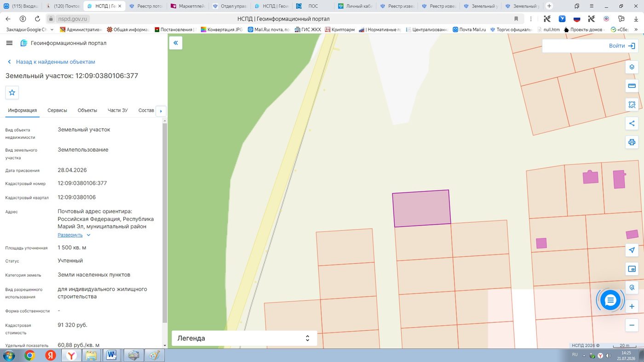644x362 pixels.
Task: Show more tabs with the right arrow
Action: tap(161, 111)
